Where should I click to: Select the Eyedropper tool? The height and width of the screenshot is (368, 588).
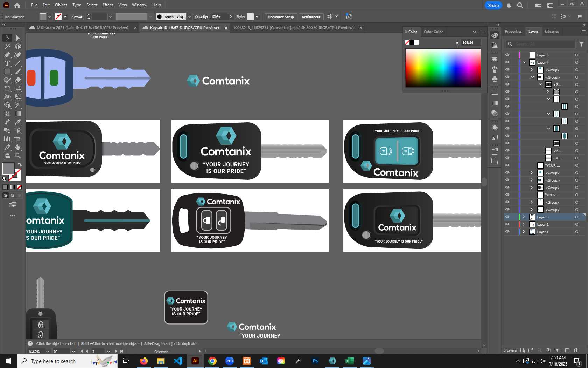pos(18,122)
